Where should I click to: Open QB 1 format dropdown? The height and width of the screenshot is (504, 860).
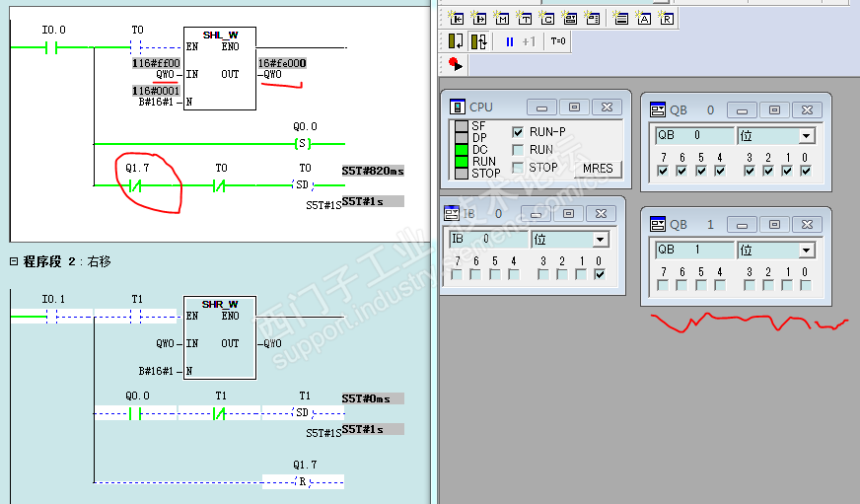[x=807, y=251]
